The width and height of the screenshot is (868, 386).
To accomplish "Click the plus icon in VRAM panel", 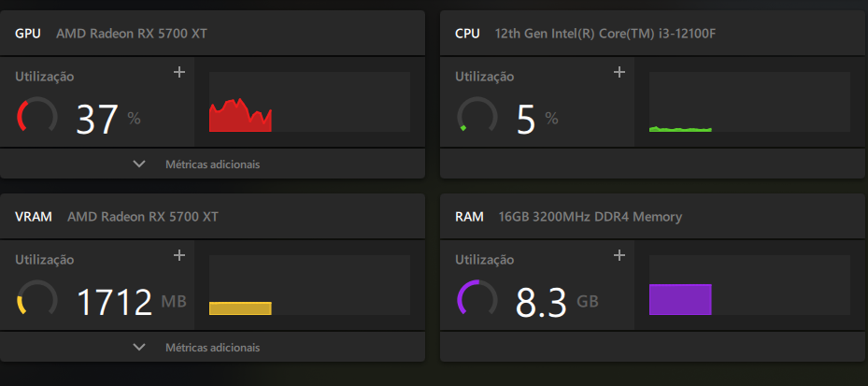I will click(179, 255).
